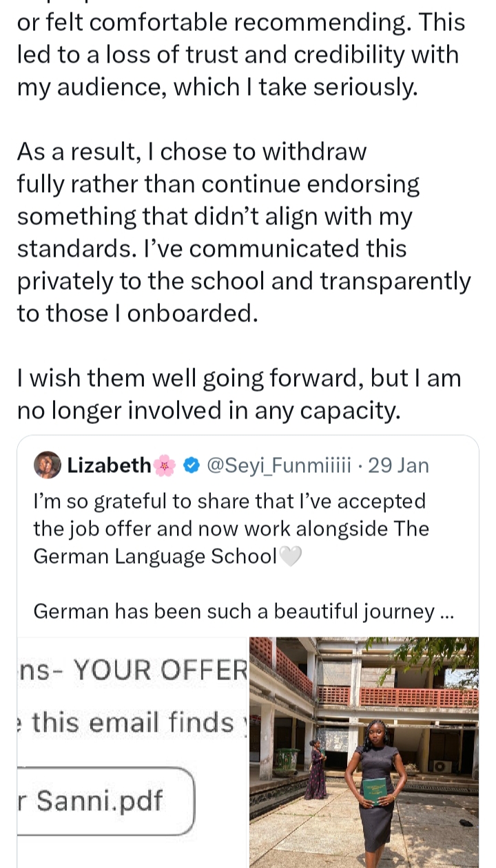Viewport: 496px width, 868px height.
Task: Open the @Seyi_Funmiiiii handle
Action: tap(278, 466)
